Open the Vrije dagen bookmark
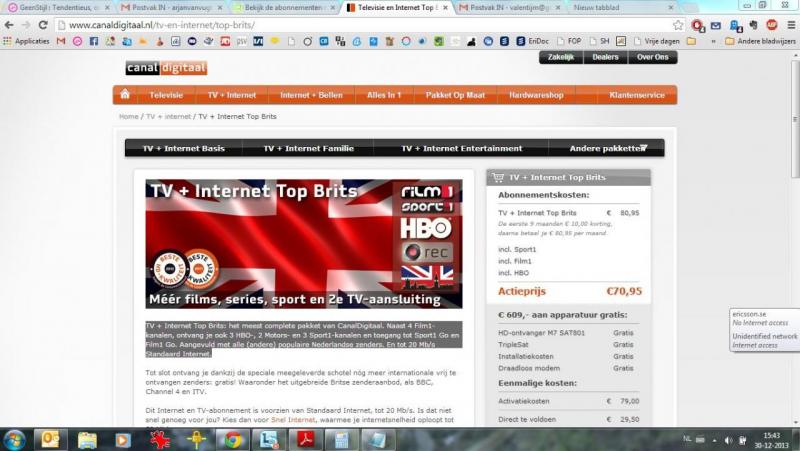 657,41
